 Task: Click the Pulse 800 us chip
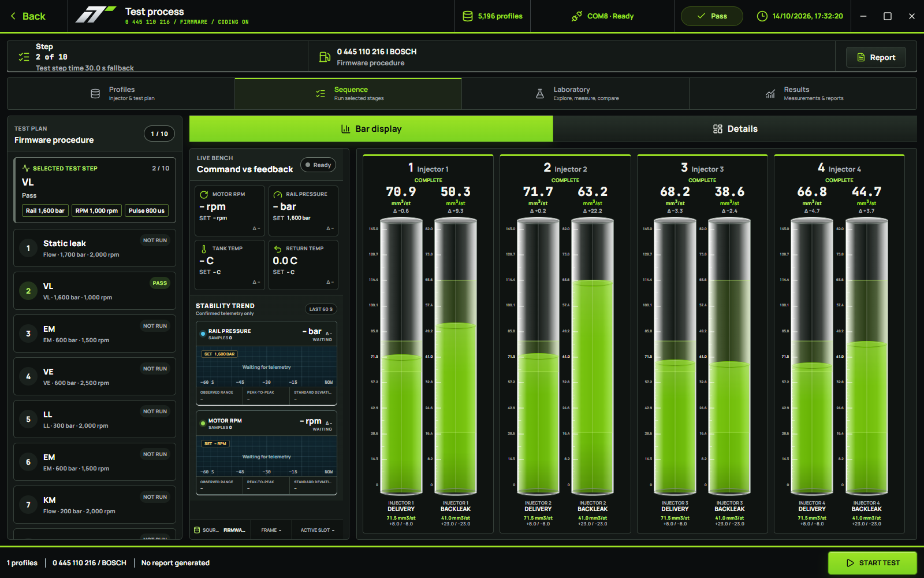tap(147, 210)
